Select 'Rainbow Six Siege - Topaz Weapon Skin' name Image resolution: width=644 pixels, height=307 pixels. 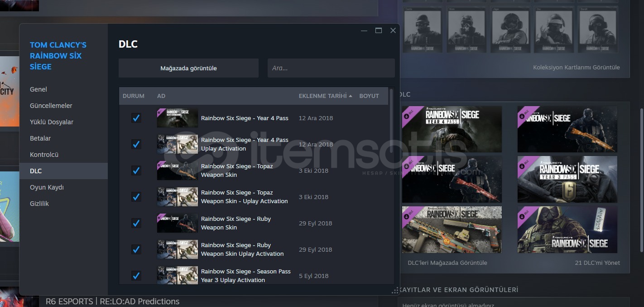pyautogui.click(x=237, y=171)
